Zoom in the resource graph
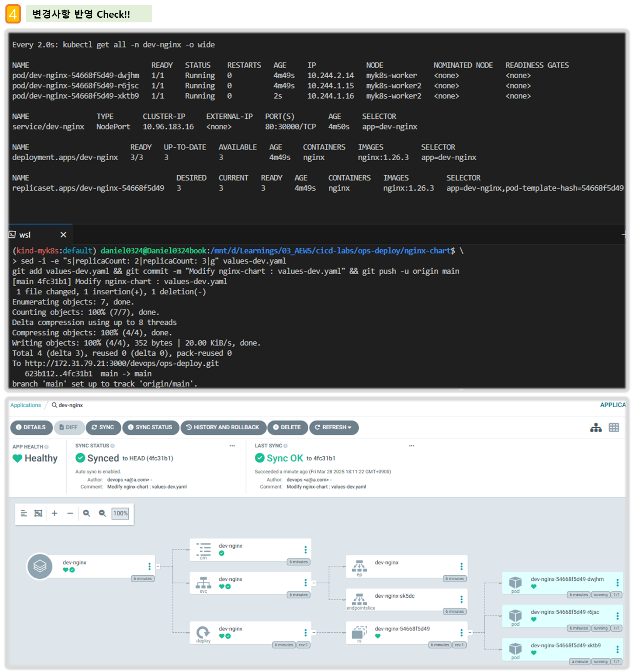This screenshot has width=632, height=672. (87, 513)
